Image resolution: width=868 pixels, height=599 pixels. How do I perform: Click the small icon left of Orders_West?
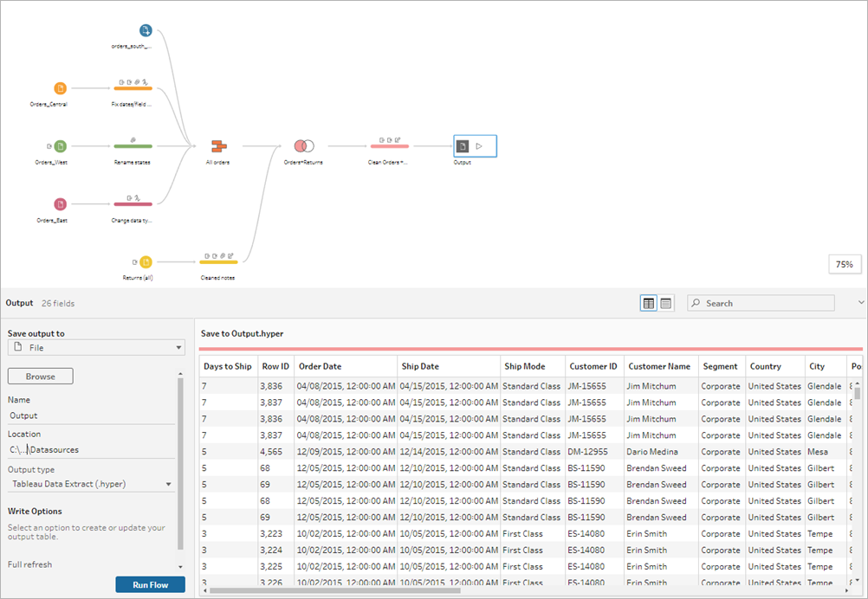(49, 146)
